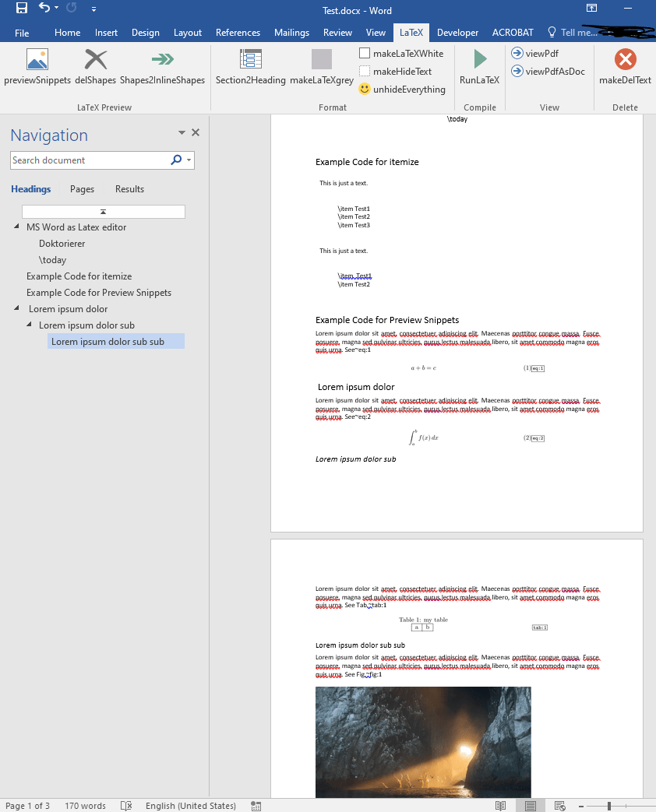Click the RunLaTeX compile icon

tap(478, 58)
